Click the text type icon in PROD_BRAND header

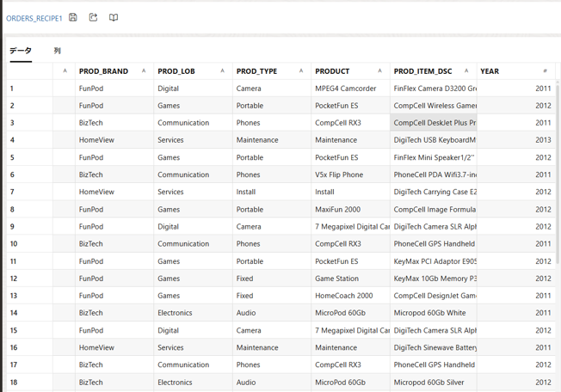(x=144, y=70)
